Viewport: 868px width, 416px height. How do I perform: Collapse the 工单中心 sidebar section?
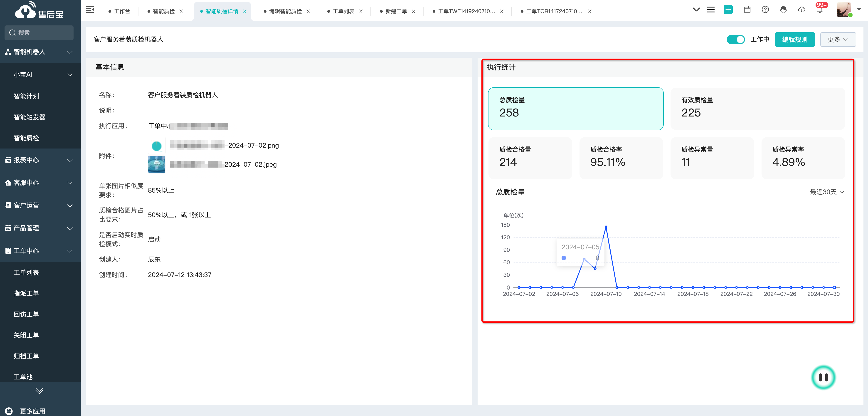(x=40, y=251)
